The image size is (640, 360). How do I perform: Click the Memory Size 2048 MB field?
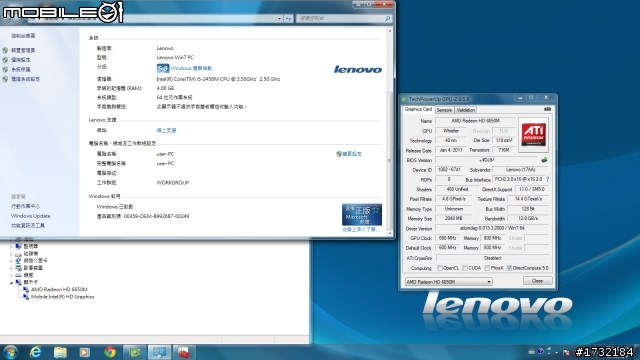[453, 218]
